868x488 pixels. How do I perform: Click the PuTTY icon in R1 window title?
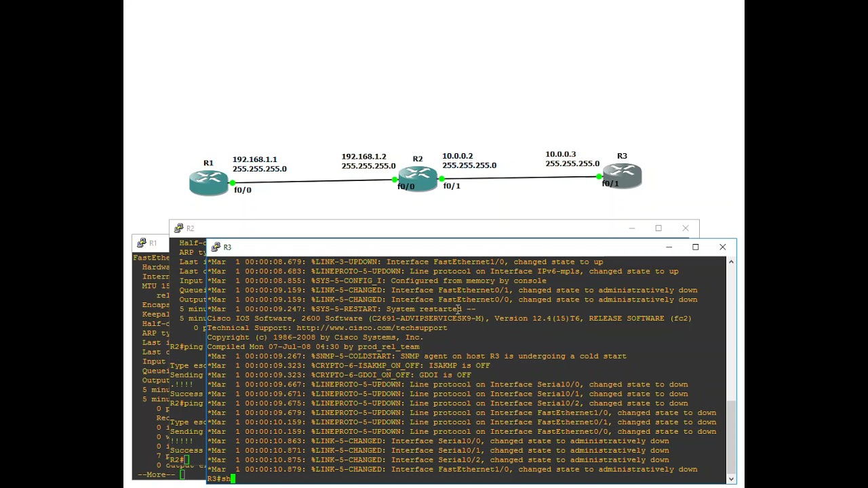[141, 243]
